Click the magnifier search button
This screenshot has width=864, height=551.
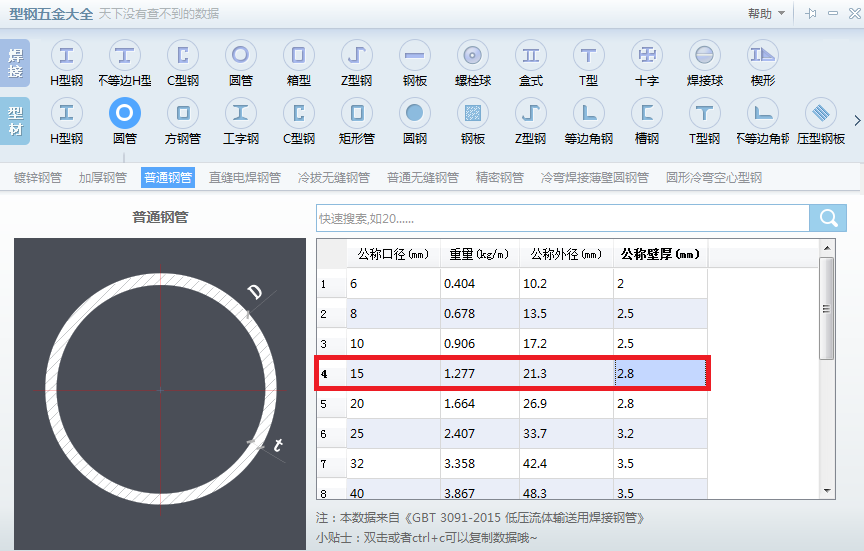pyautogui.click(x=828, y=218)
